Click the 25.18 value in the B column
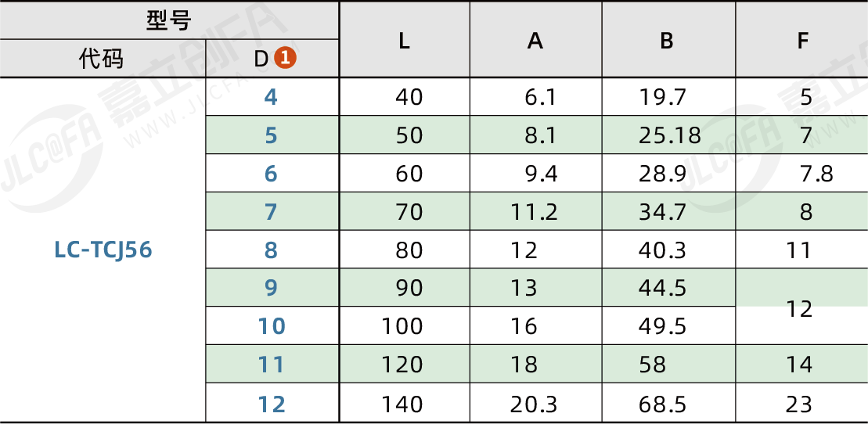This screenshot has width=868, height=424. [669, 135]
